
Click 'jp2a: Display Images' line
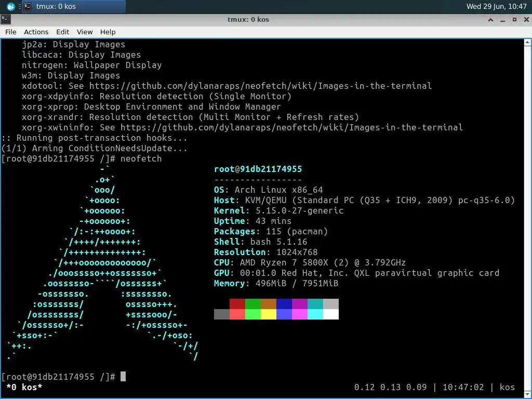(x=74, y=45)
